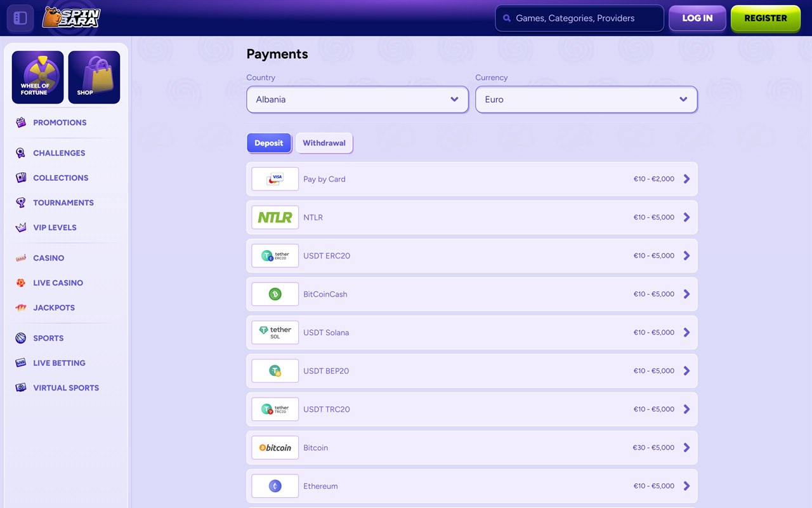Open the Currency dropdown showing Euro
812x508 pixels.
(x=586, y=100)
